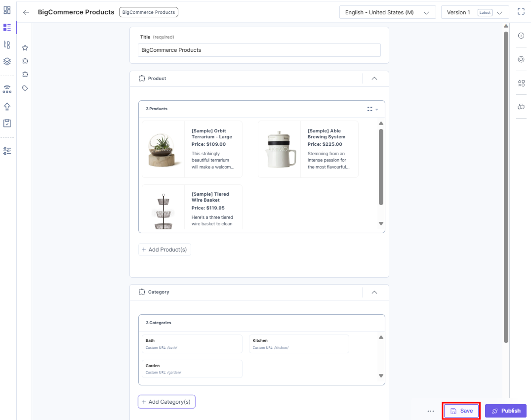Click categories list scroll-up arrow
Image resolution: width=531 pixels, height=420 pixels.
click(x=381, y=337)
